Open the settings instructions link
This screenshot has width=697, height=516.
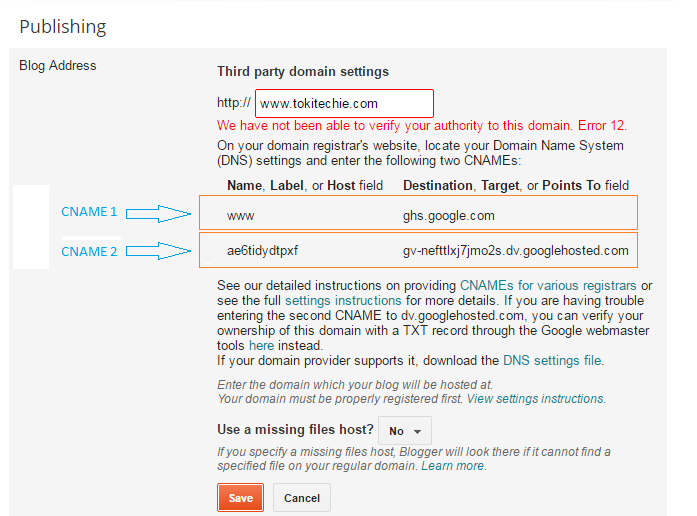[x=343, y=300]
